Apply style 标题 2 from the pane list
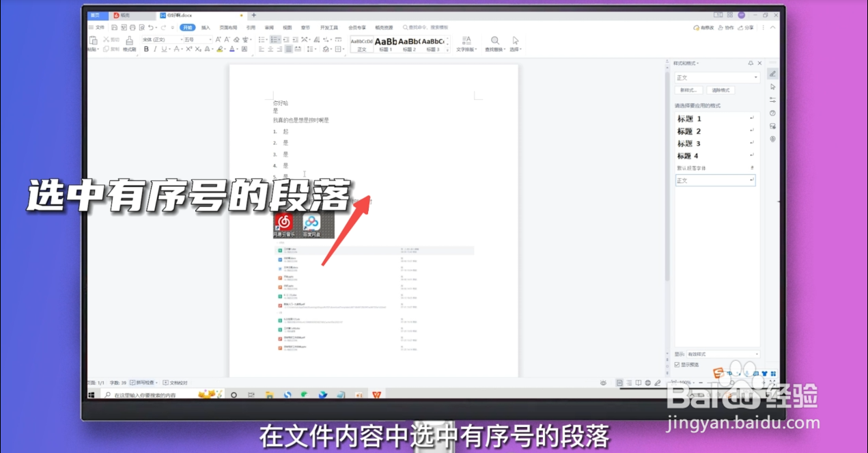Screen dimensions: 868x453 pyautogui.click(x=716, y=131)
